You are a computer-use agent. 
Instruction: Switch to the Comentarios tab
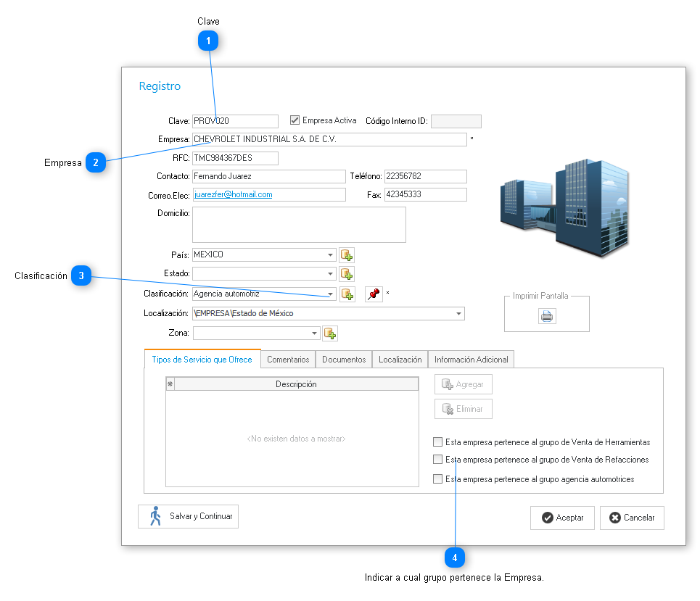click(x=288, y=360)
